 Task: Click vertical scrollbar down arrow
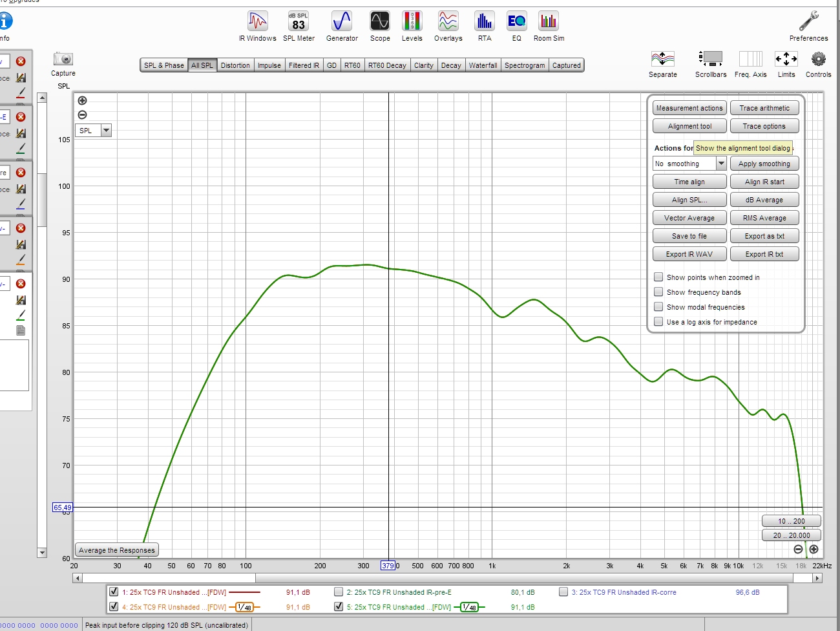click(x=42, y=553)
